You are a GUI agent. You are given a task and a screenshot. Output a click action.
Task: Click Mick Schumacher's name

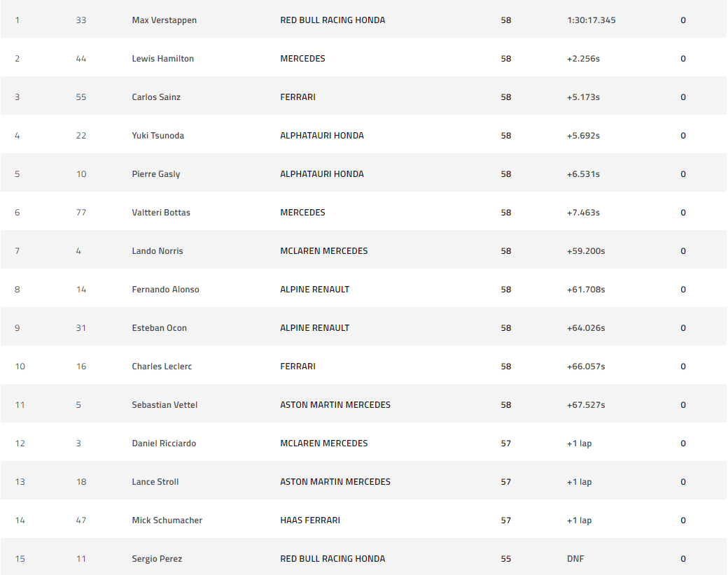click(167, 520)
